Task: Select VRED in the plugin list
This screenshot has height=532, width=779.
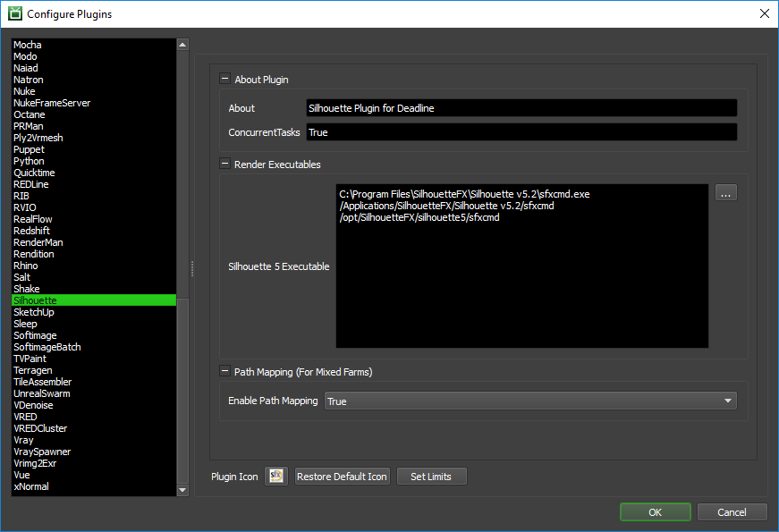Action: coord(94,417)
